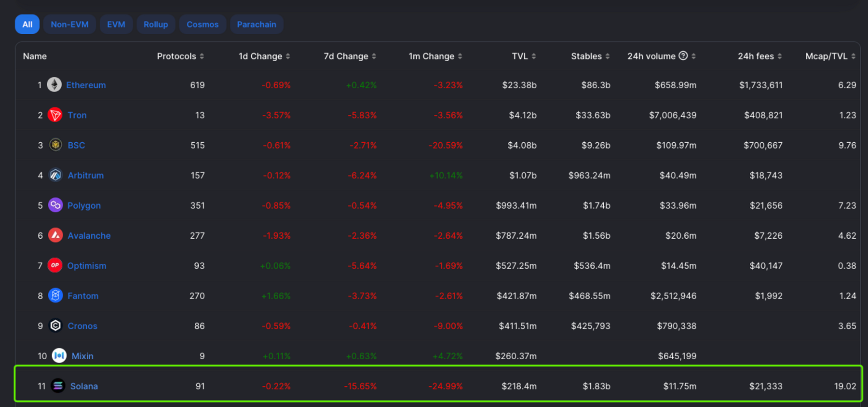Open the Cronos chain link

coord(82,326)
